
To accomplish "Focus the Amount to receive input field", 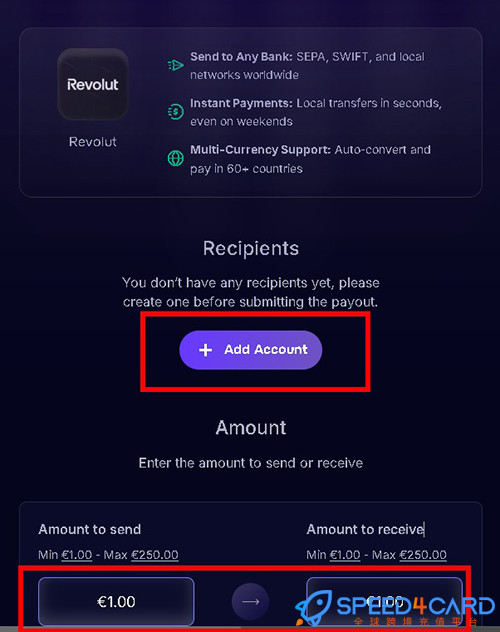I will [384, 601].
